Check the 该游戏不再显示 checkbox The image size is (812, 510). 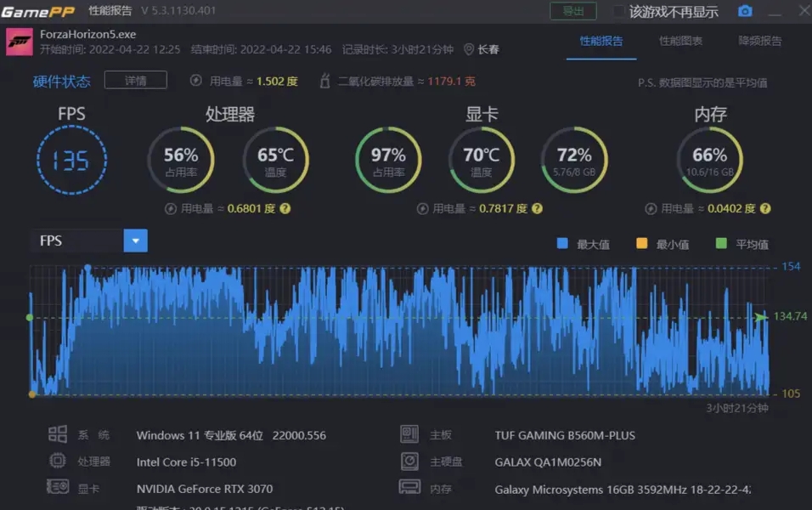(x=617, y=12)
